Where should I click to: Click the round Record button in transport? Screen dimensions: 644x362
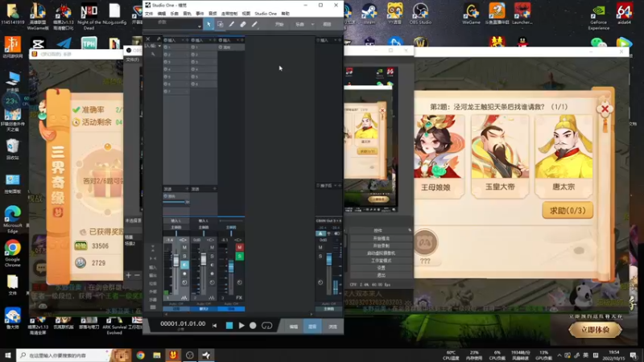[253, 326]
